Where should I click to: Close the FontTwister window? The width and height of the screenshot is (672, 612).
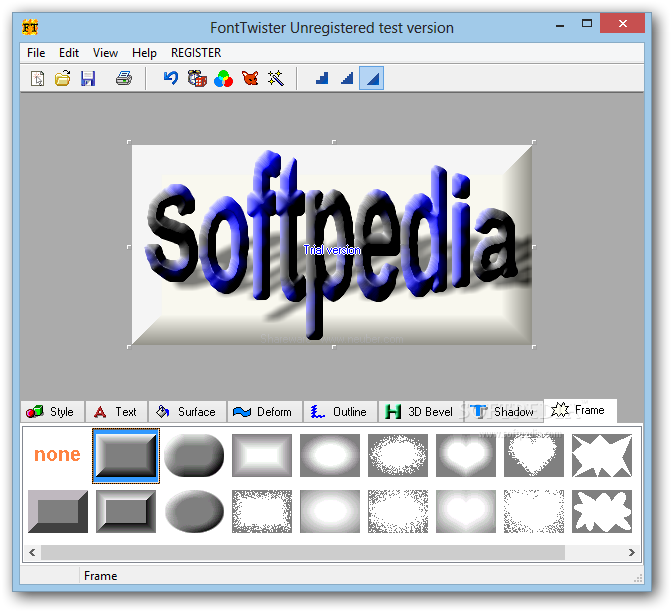coord(622,24)
